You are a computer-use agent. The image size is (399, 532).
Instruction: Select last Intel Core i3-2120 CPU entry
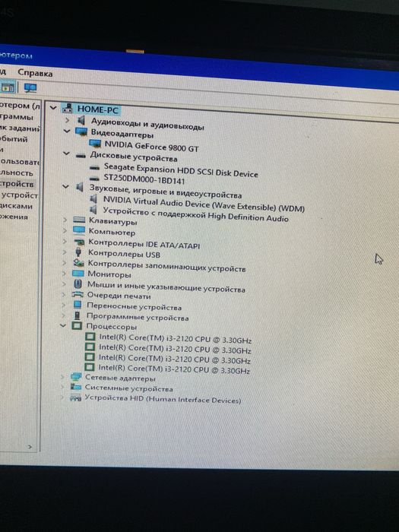(x=174, y=369)
